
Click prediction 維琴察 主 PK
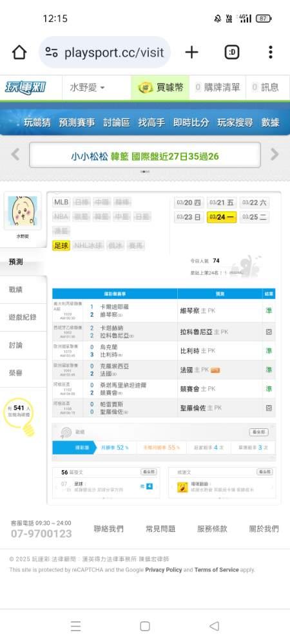point(198,311)
